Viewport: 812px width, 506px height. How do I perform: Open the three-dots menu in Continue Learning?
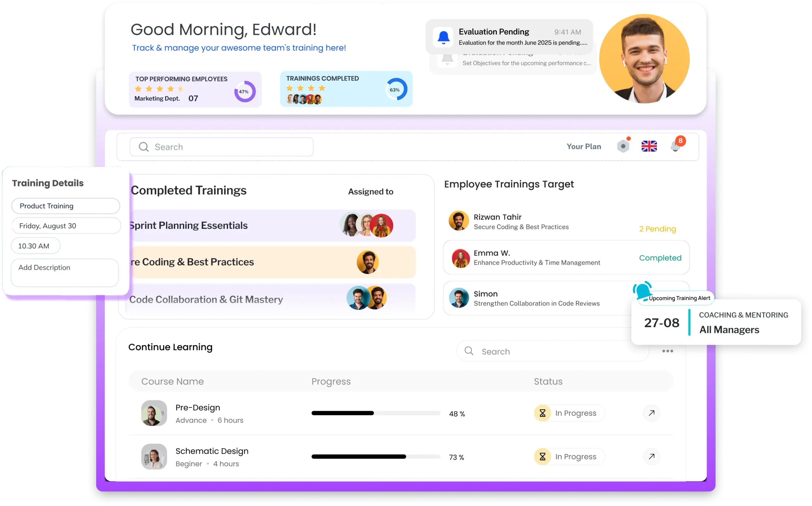click(667, 351)
